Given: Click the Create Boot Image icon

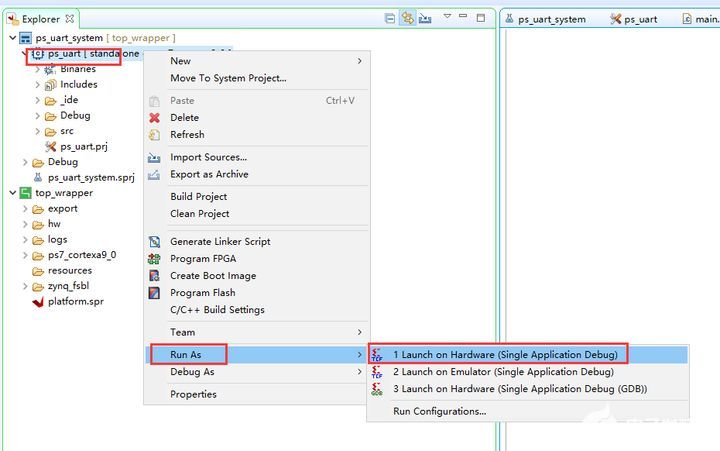Looking at the screenshot, I should (154, 276).
